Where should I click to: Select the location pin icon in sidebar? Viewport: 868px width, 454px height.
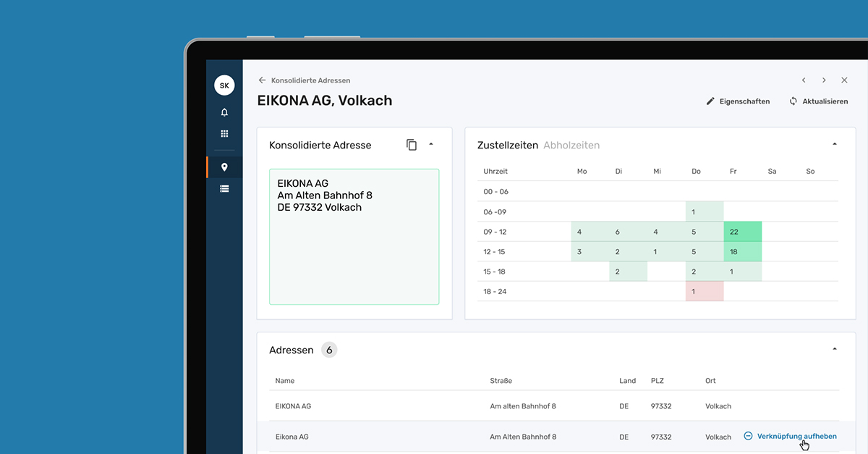tap(224, 167)
